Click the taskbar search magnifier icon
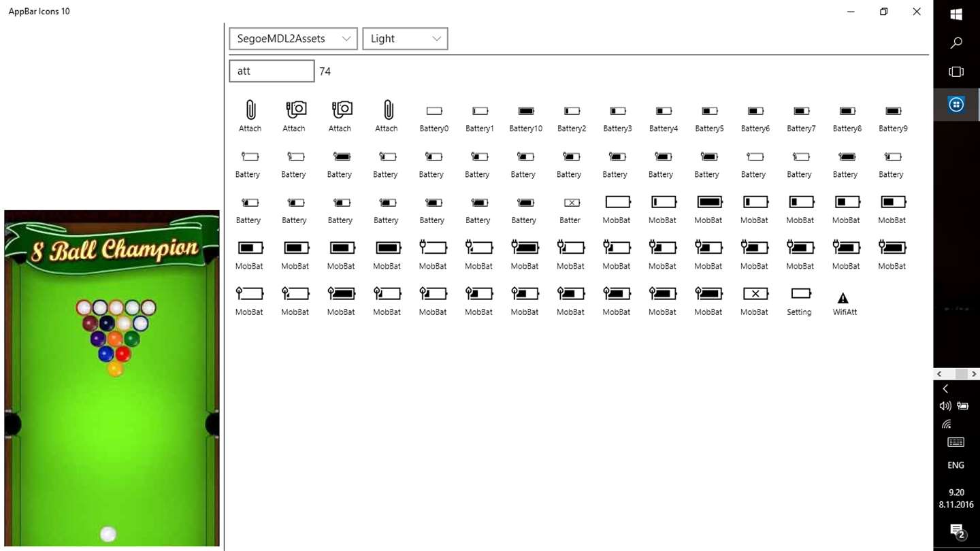Screen dimensions: 980x551 956,43
